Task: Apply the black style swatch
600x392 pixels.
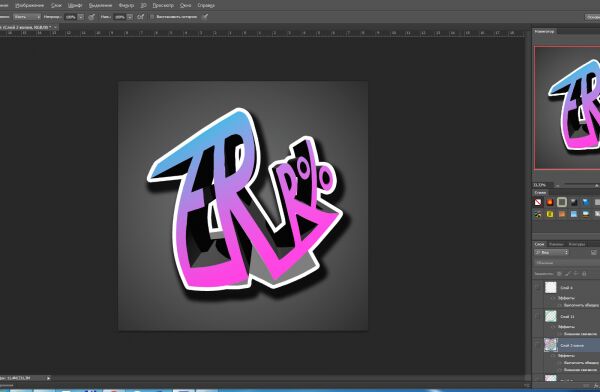Action: tap(574, 202)
